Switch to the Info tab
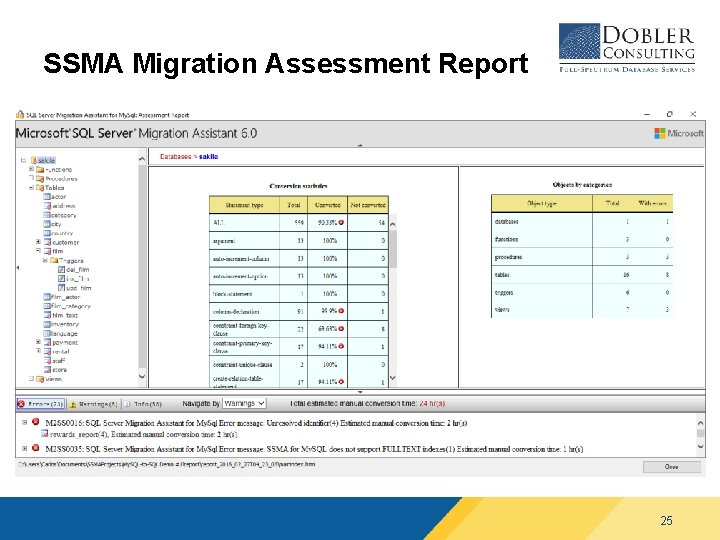 point(143,404)
